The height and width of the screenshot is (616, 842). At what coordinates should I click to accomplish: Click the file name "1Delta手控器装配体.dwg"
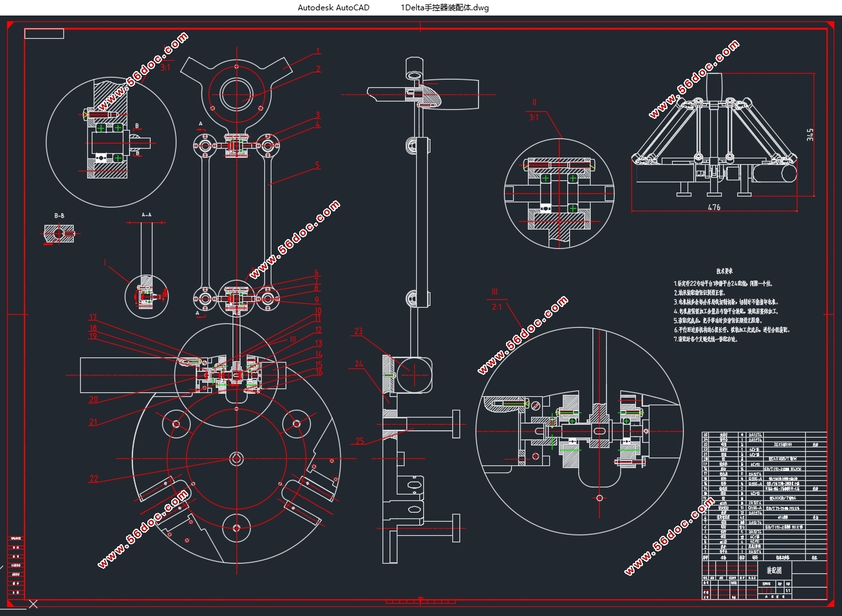point(445,8)
